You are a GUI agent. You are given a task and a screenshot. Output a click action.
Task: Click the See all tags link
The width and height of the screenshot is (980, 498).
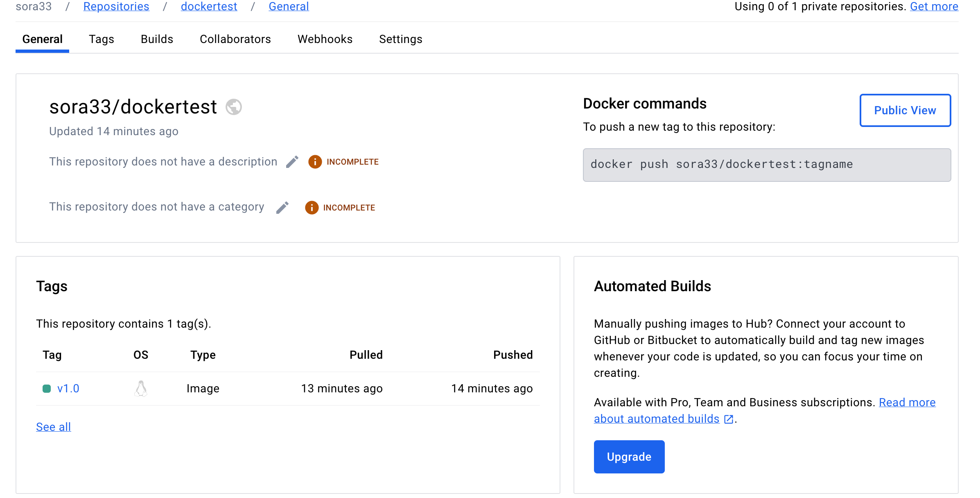54,427
